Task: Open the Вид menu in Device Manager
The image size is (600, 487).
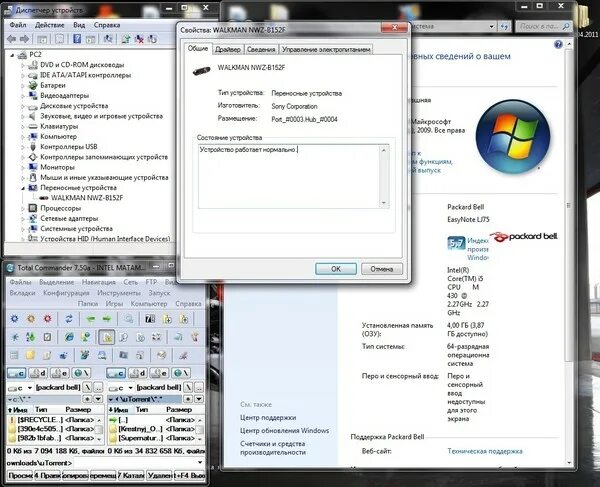Action: (79, 25)
